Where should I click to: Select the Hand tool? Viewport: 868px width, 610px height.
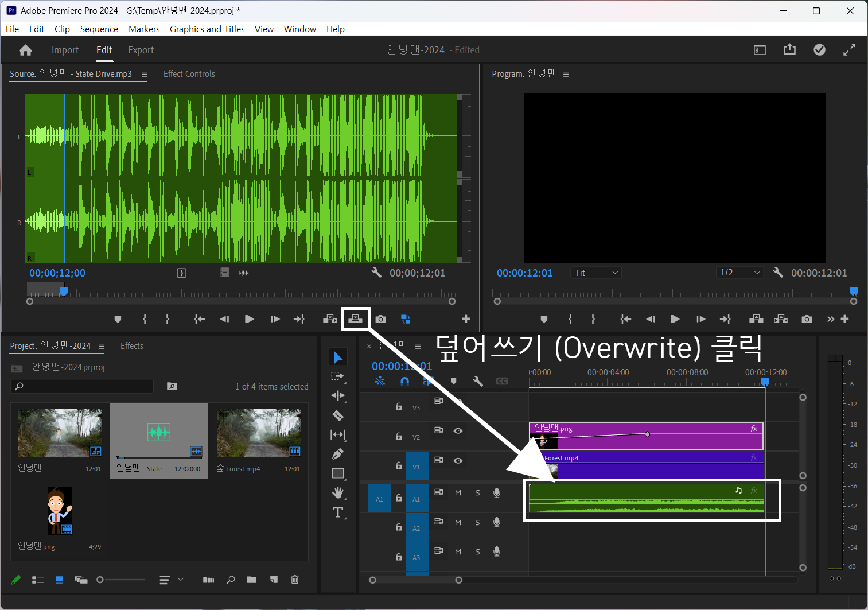click(x=338, y=493)
